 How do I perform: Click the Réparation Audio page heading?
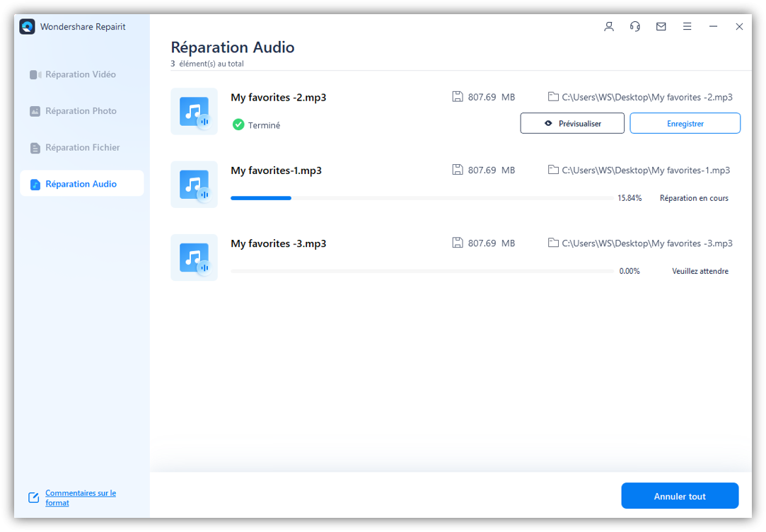tap(233, 47)
